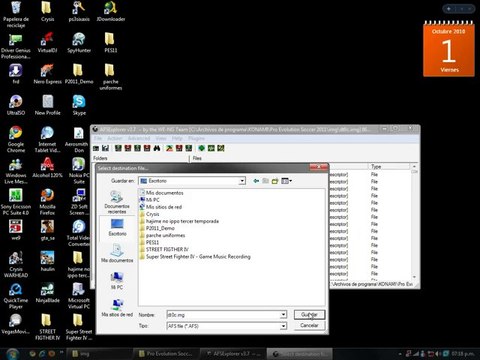Open the Help menu in AFSExplorer

(x=177, y=138)
